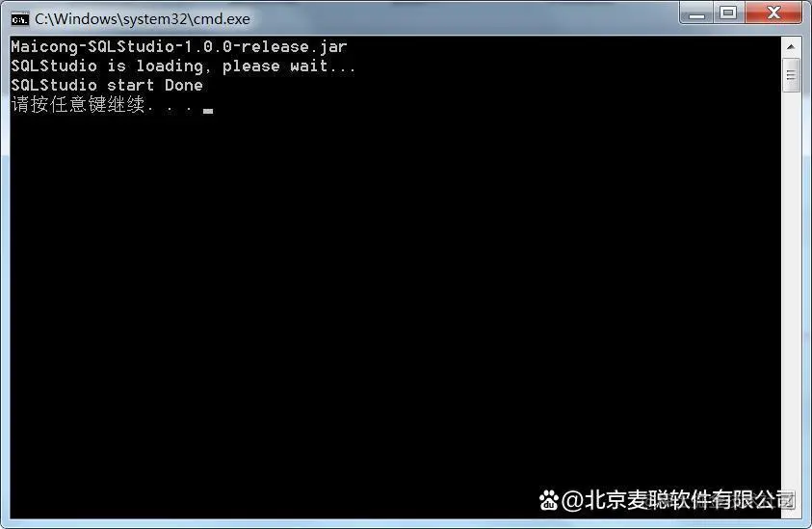Image resolution: width=812 pixels, height=529 pixels.
Task: Click the '请按任意键继续' prompt text
Action: 78,104
